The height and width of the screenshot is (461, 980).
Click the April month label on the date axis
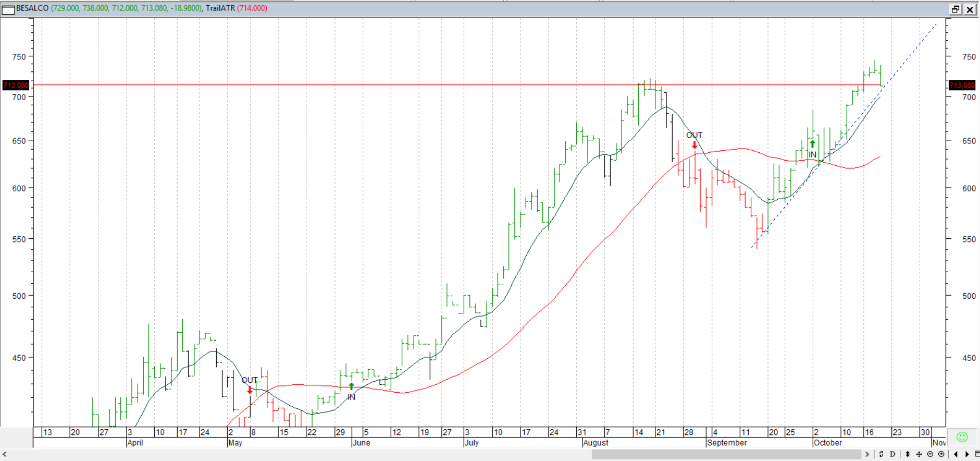click(x=135, y=443)
